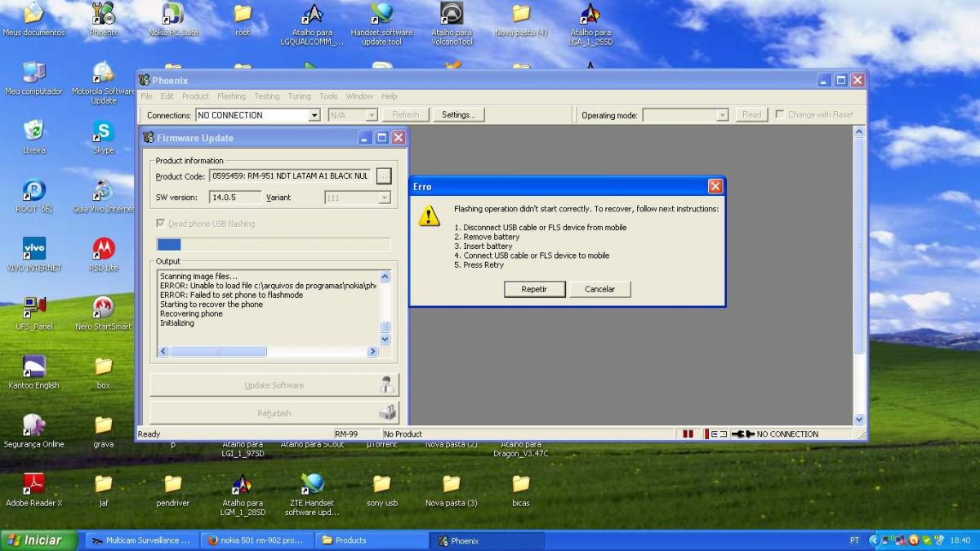Click the Repetir button in the Erro dialog

(533, 289)
